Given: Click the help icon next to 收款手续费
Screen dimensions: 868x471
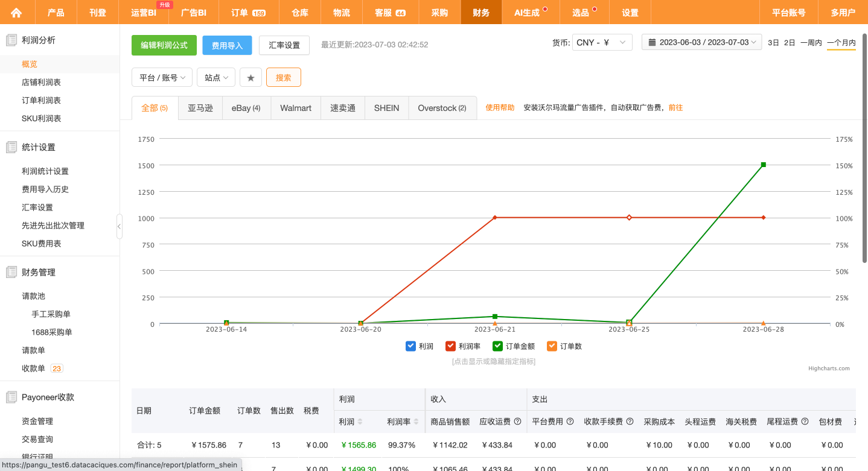Looking at the screenshot, I should (630, 422).
